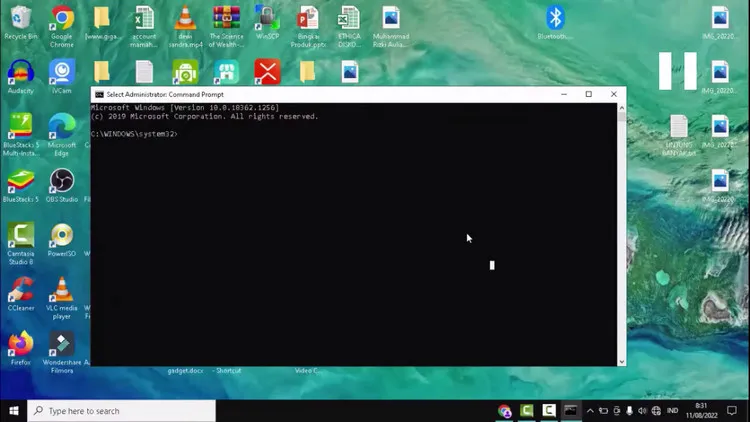Image resolution: width=750 pixels, height=422 pixels.
Task: Open the Recycle Bin desktop icon
Action: pyautogui.click(x=20, y=23)
